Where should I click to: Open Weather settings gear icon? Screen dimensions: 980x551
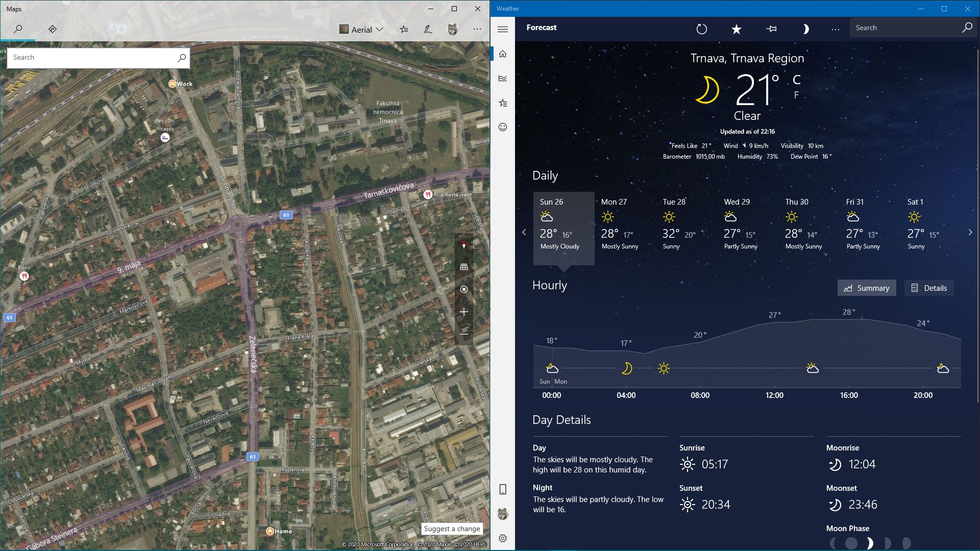click(503, 538)
